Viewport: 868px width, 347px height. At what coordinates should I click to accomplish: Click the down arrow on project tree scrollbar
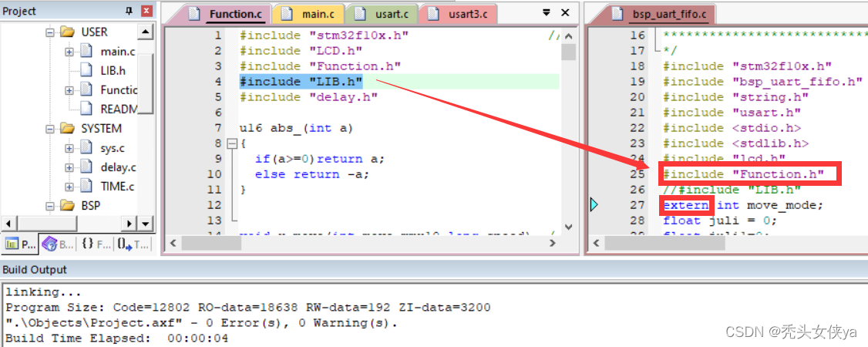(x=146, y=224)
